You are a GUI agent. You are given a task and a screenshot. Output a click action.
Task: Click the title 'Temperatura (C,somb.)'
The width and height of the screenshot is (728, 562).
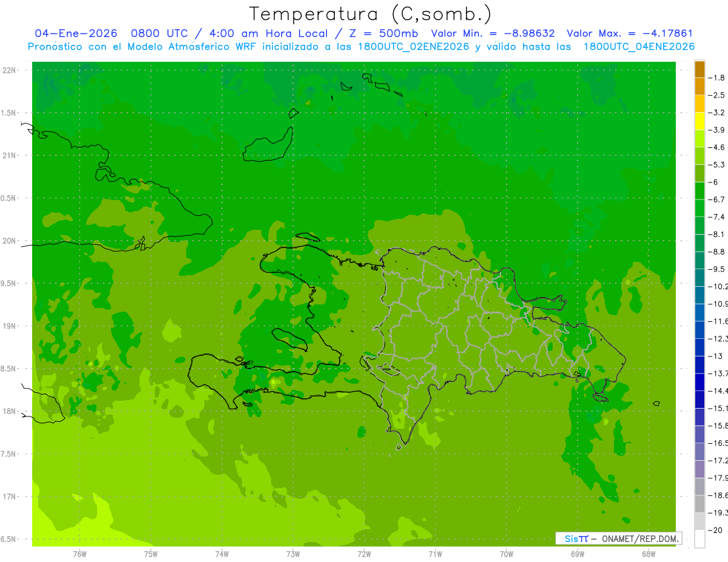tap(370, 14)
